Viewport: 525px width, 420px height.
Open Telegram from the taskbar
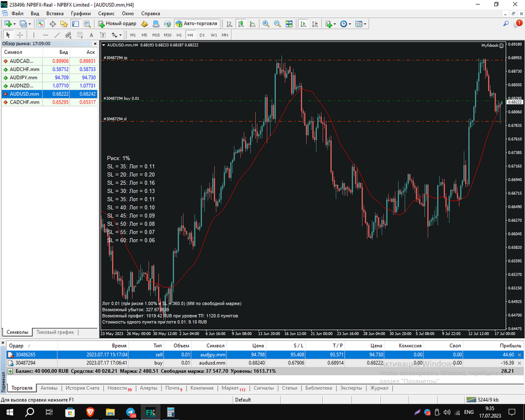131,412
